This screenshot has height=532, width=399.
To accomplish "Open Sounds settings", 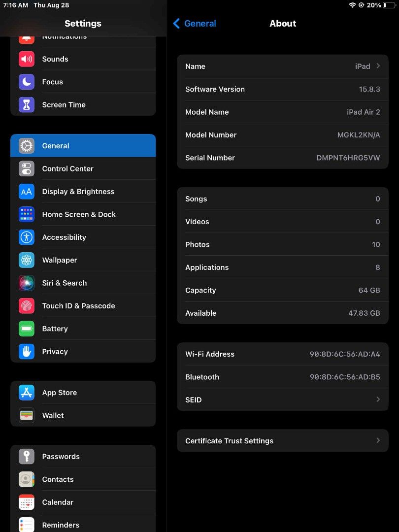I will [x=83, y=59].
